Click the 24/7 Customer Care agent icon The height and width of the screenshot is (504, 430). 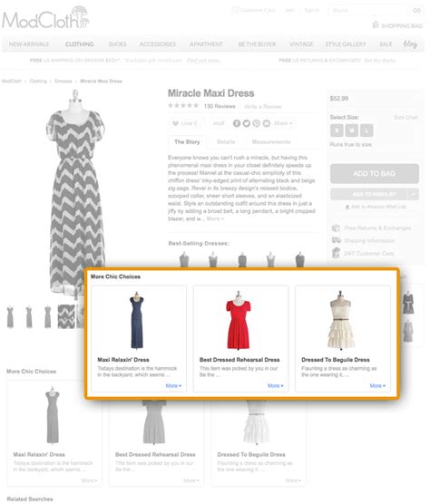click(x=336, y=253)
